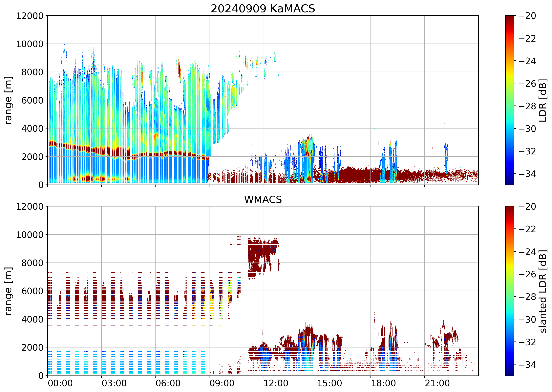Click the 10000 tick on the WMACS panel

30,235
